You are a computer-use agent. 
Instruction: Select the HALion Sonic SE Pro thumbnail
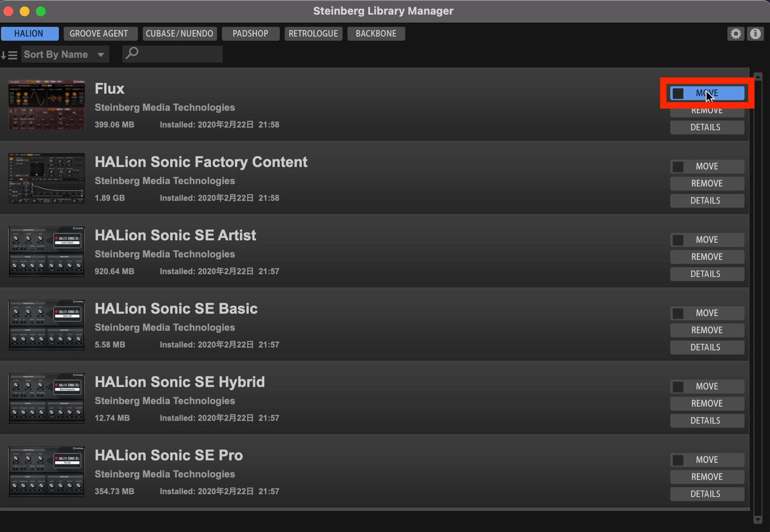[x=47, y=471]
